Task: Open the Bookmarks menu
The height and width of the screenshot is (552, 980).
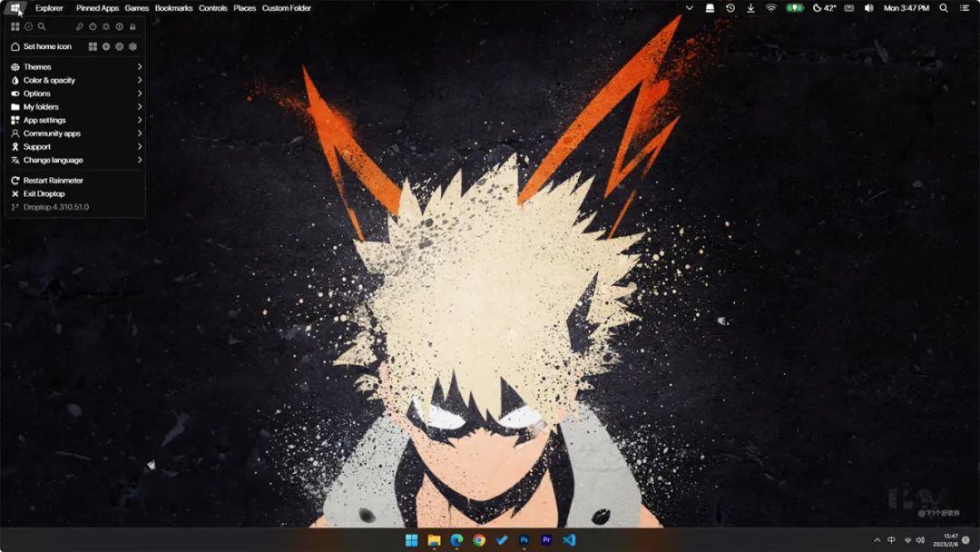Action: tap(173, 8)
